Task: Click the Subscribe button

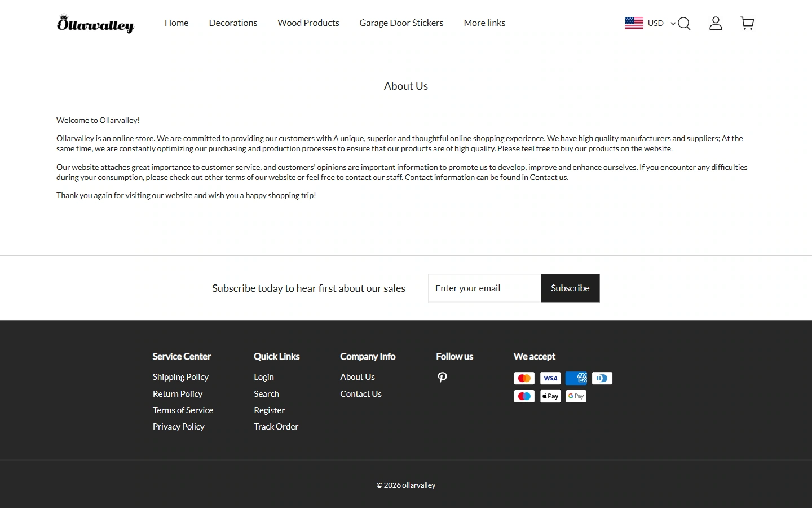Action: 570,288
